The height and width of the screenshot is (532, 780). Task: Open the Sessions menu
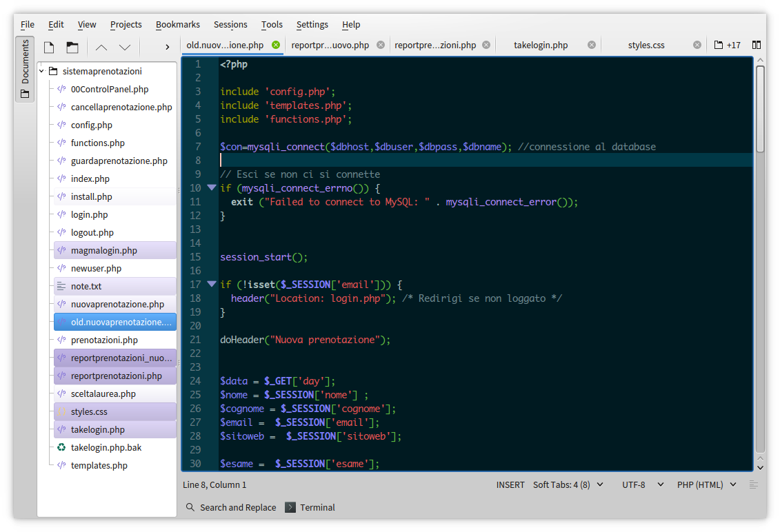230,24
